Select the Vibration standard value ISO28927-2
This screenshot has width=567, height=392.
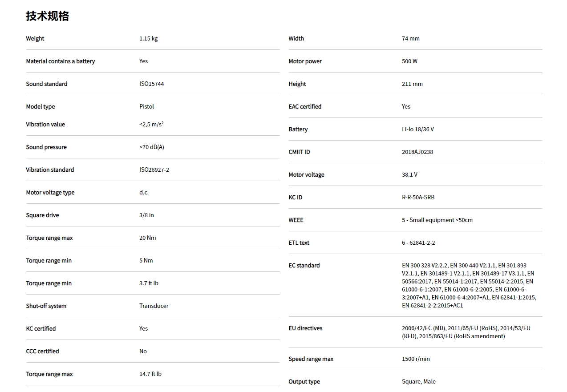pyautogui.click(x=154, y=170)
